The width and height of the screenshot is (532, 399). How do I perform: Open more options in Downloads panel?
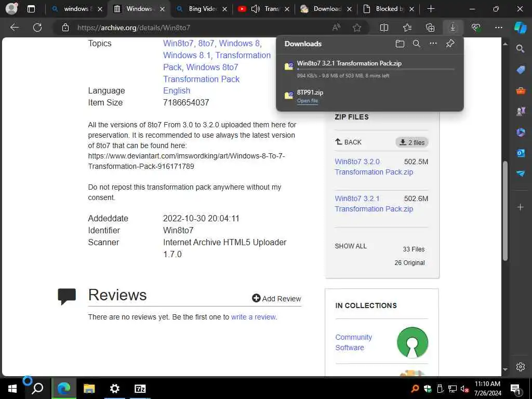433,44
